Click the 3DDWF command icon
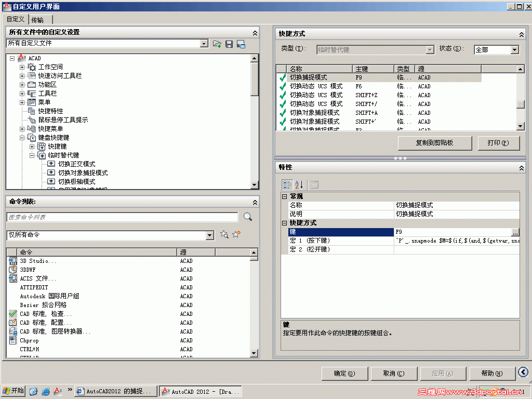The height and width of the screenshot is (399, 532). (13, 270)
